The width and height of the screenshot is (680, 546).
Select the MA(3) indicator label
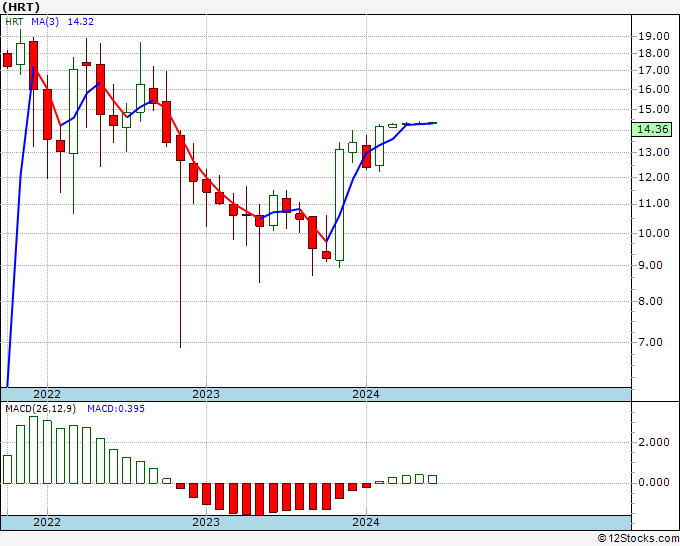tap(45, 22)
